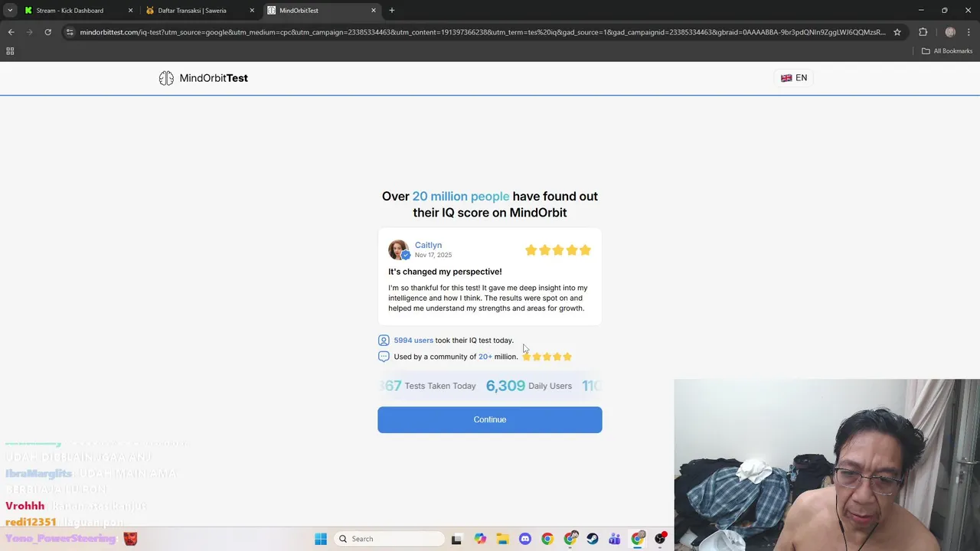Viewport: 980px width, 551px height.
Task: Click the blue Continue button
Action: click(x=490, y=419)
